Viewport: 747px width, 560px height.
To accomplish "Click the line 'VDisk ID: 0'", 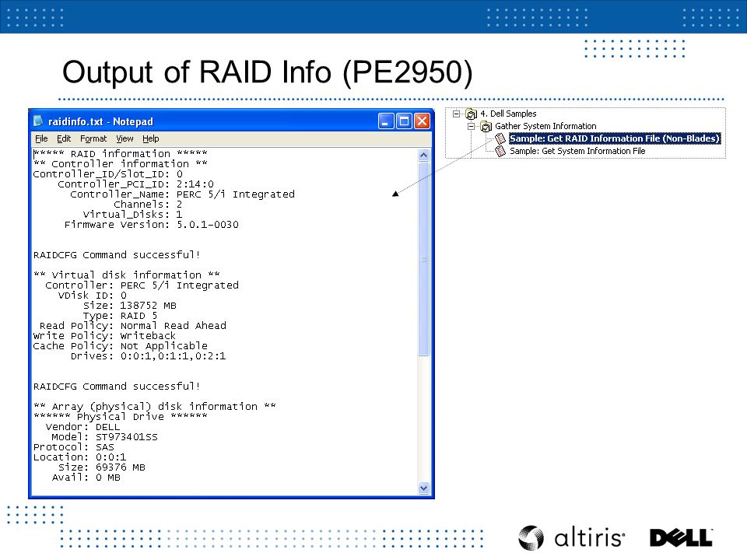I will [x=92, y=296].
